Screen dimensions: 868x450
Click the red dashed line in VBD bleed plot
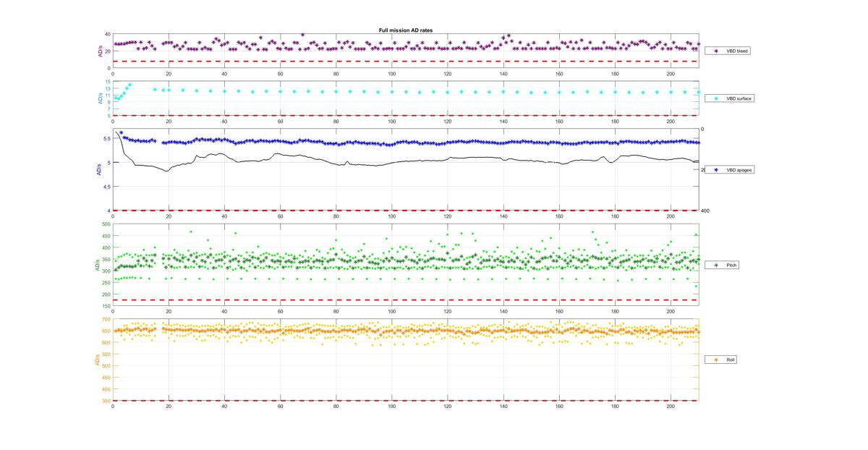point(406,61)
